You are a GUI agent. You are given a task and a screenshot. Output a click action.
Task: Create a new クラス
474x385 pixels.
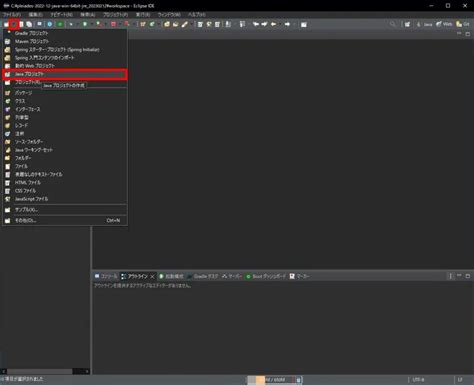click(65, 101)
